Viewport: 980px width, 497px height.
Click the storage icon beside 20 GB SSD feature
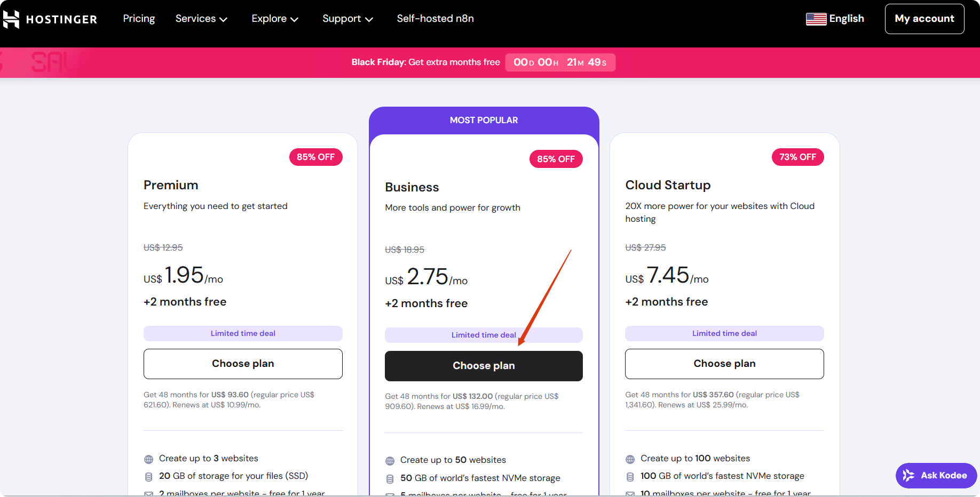click(148, 476)
